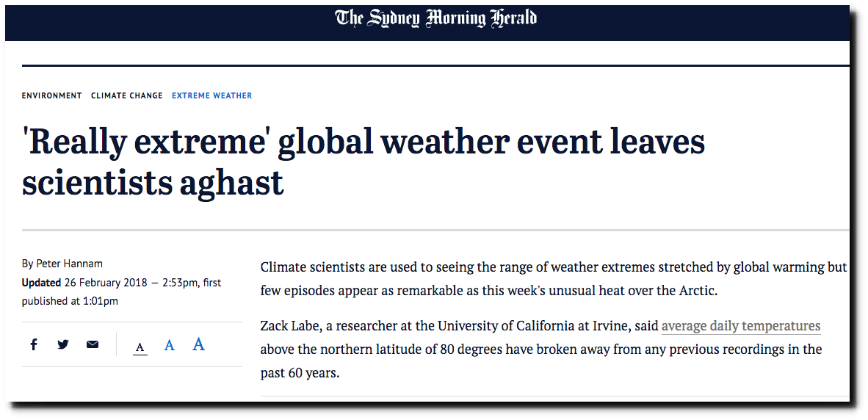Click 'scientists aghast' in the headline
This screenshot has height=420, width=868.
[x=153, y=183]
